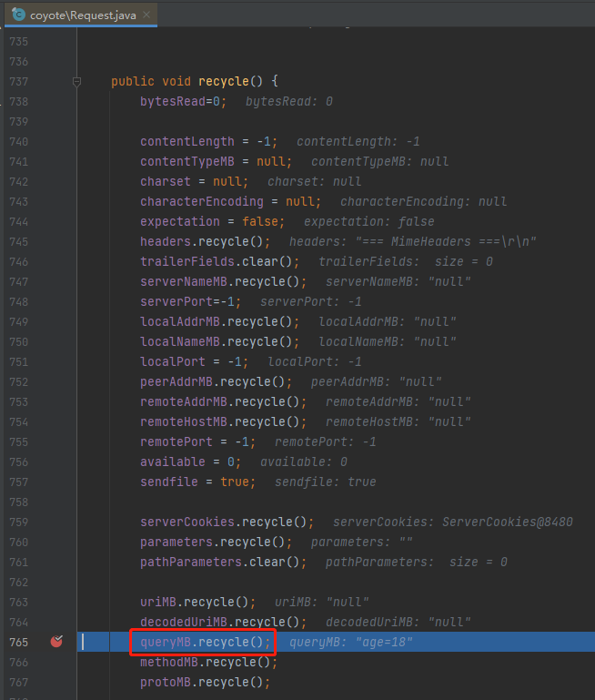This screenshot has height=700, width=595.
Task: Select the coyote\Request.java editor tab
Action: coord(81,15)
